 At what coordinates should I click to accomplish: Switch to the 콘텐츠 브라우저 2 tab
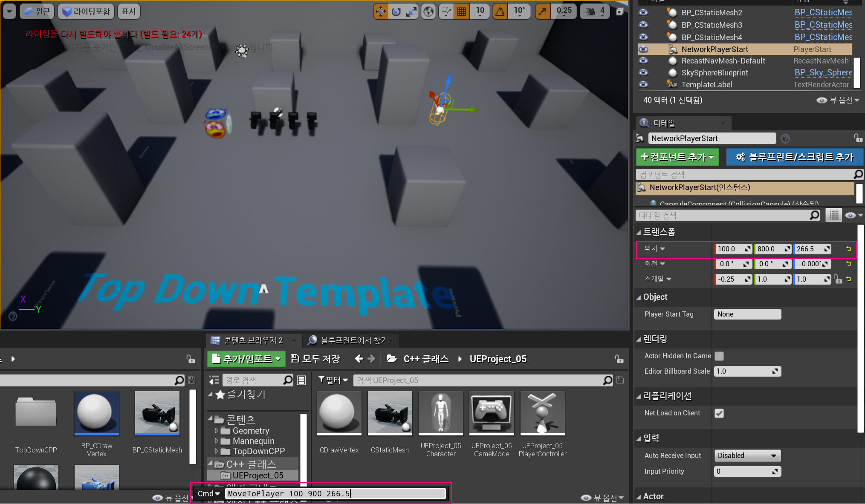click(253, 340)
